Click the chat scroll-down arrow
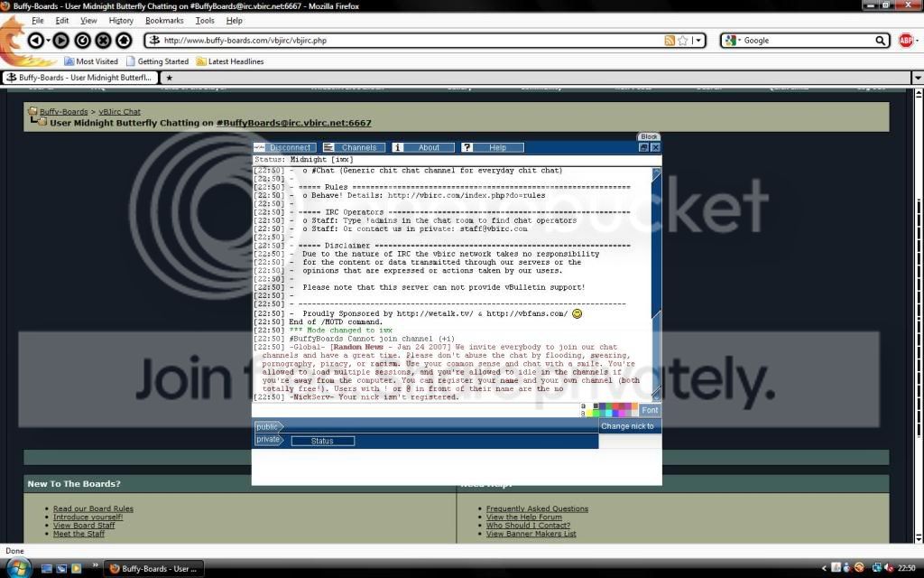The width and height of the screenshot is (924, 578). (656, 396)
